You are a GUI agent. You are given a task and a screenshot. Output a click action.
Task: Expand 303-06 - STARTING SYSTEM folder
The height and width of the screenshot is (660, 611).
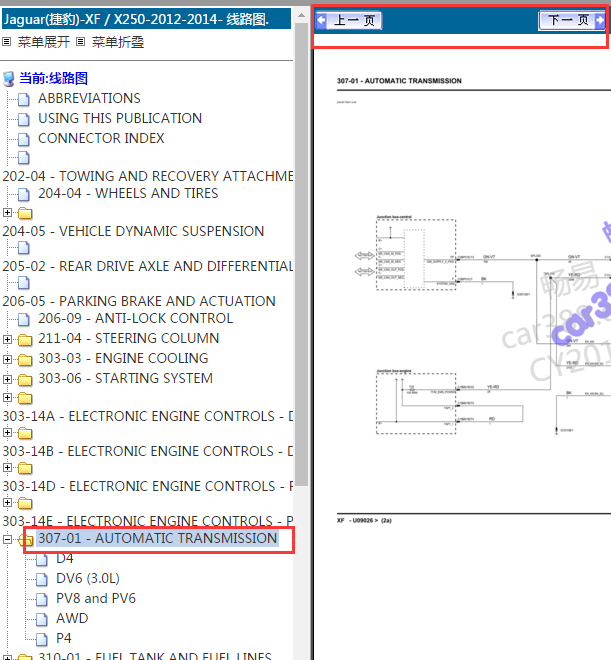click(7, 379)
